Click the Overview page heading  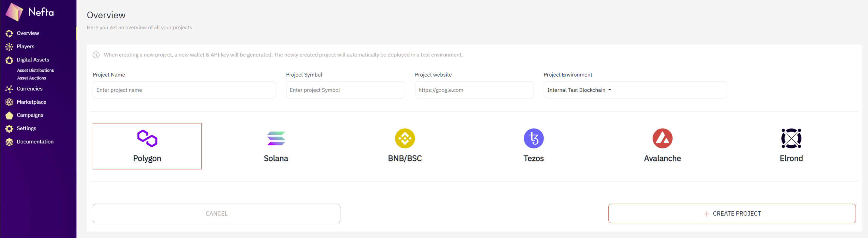[106, 15]
